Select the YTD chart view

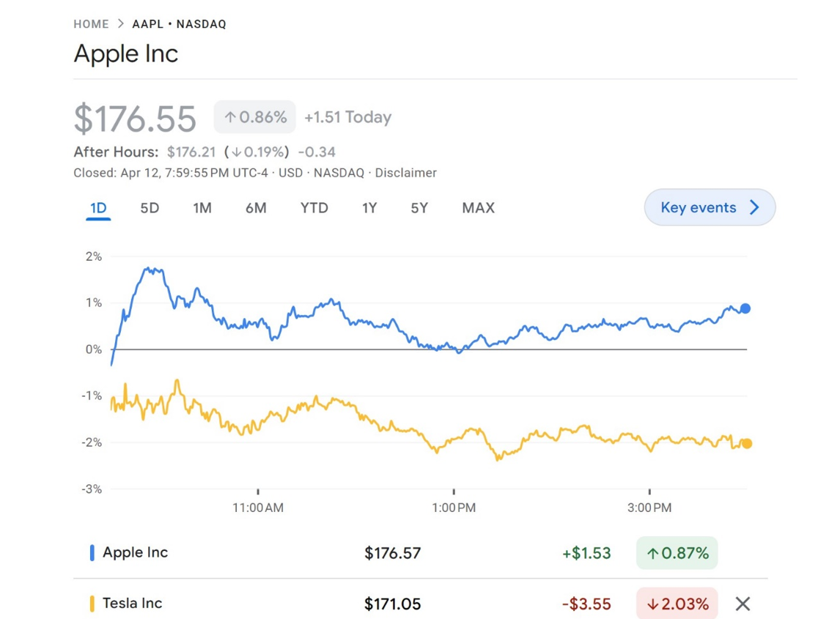[314, 207]
